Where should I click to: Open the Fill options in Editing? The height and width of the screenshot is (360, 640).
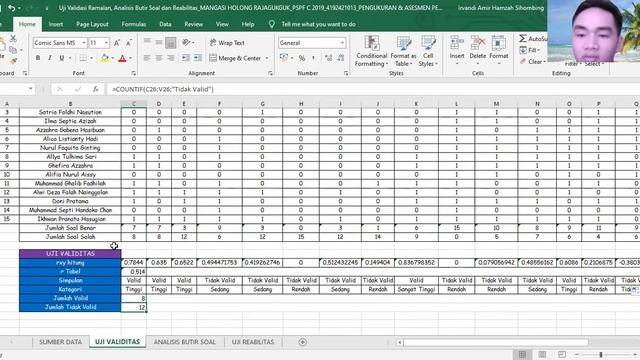[530, 50]
